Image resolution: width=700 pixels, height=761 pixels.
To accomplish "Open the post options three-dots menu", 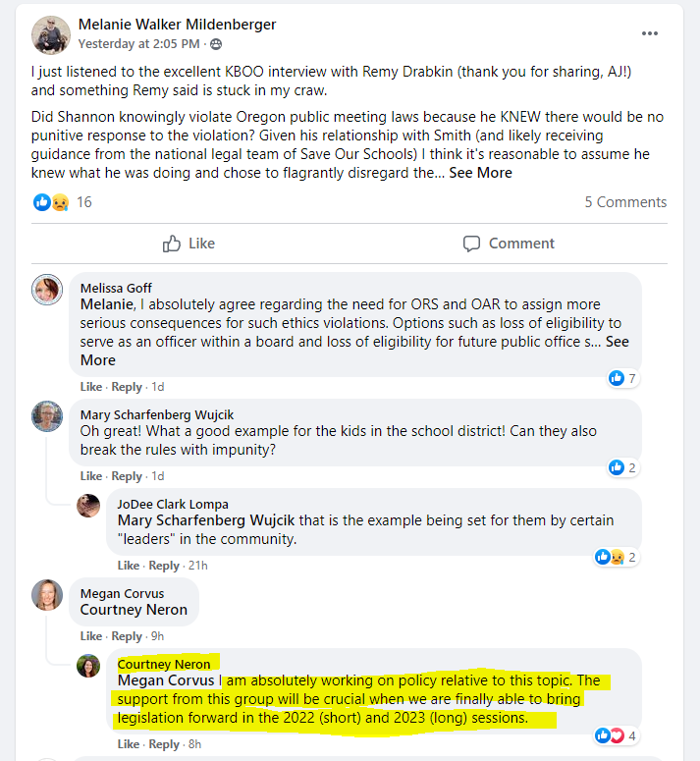I will point(650,33).
